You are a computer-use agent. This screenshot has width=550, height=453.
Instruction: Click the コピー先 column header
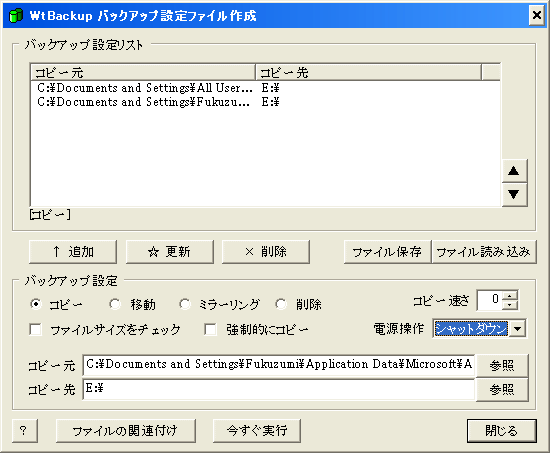(368, 72)
